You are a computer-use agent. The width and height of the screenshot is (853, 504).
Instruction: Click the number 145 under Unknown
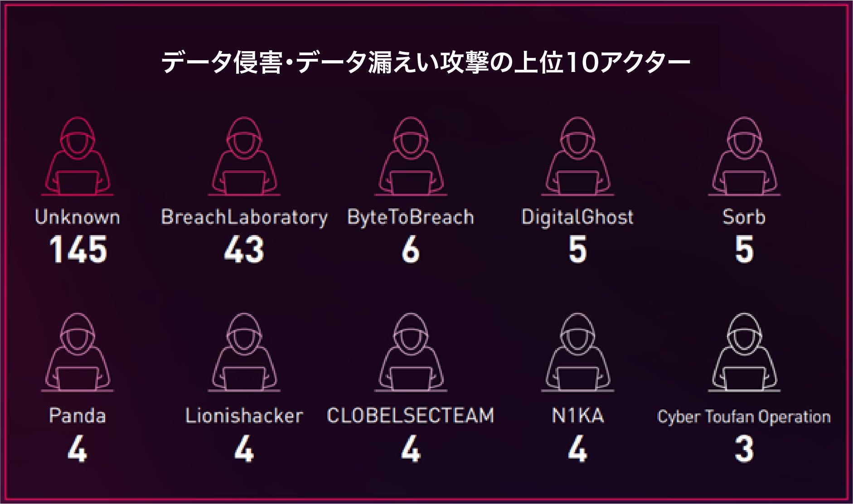[x=78, y=249]
